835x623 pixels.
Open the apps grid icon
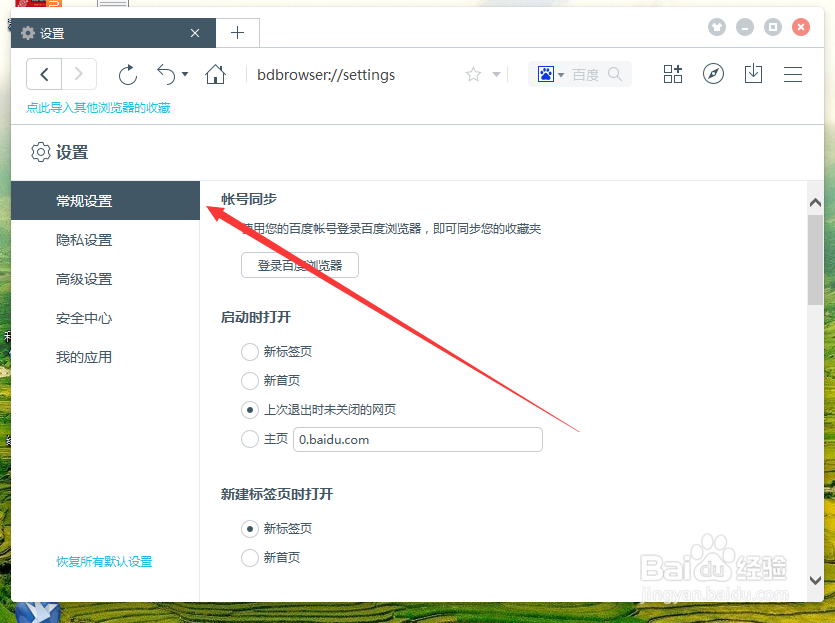(673, 74)
